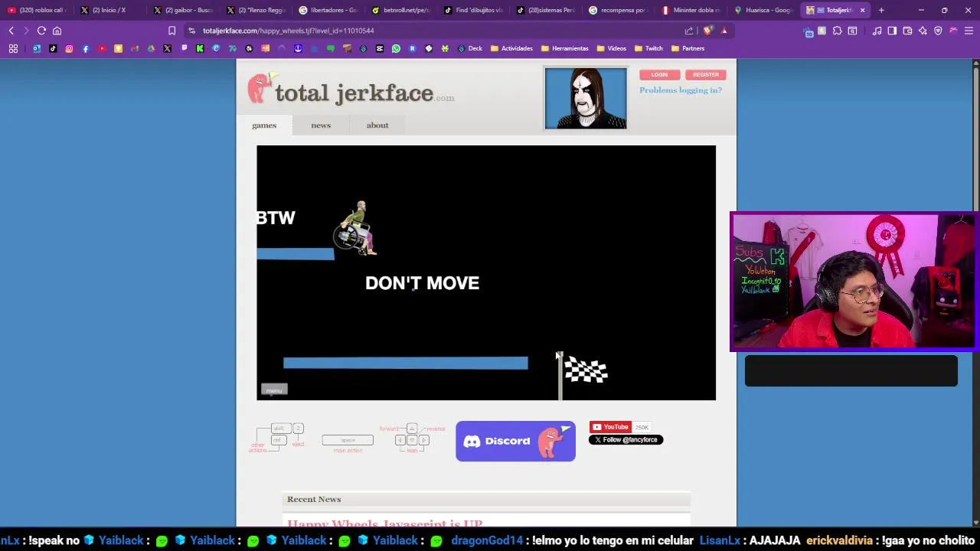Image resolution: width=980 pixels, height=551 pixels.
Task: Open the Instagram bookmark icon
Action: 69,48
